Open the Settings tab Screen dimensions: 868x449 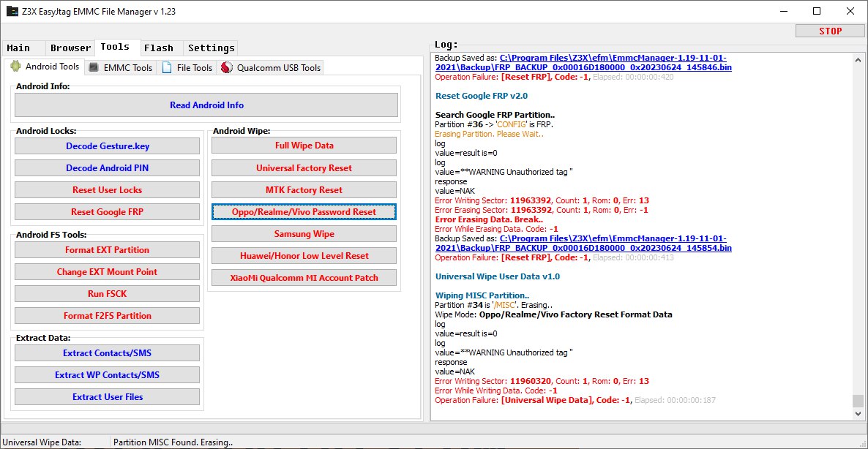[x=212, y=48]
